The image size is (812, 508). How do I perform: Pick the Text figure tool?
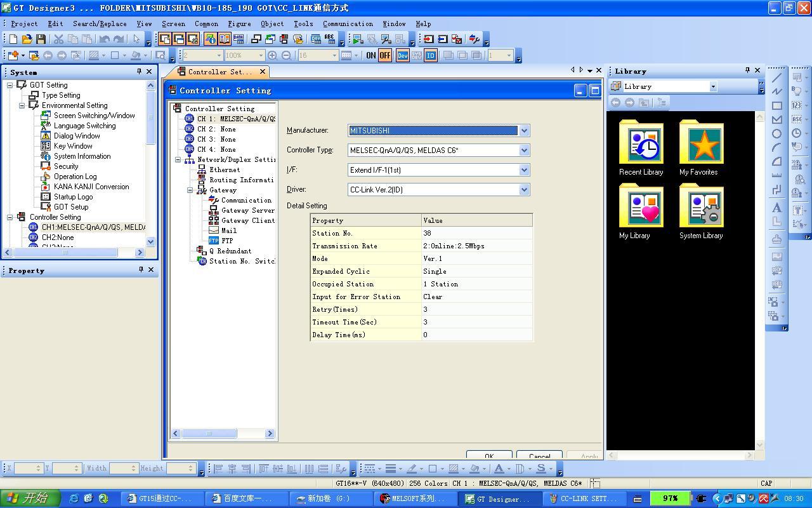tap(776, 208)
